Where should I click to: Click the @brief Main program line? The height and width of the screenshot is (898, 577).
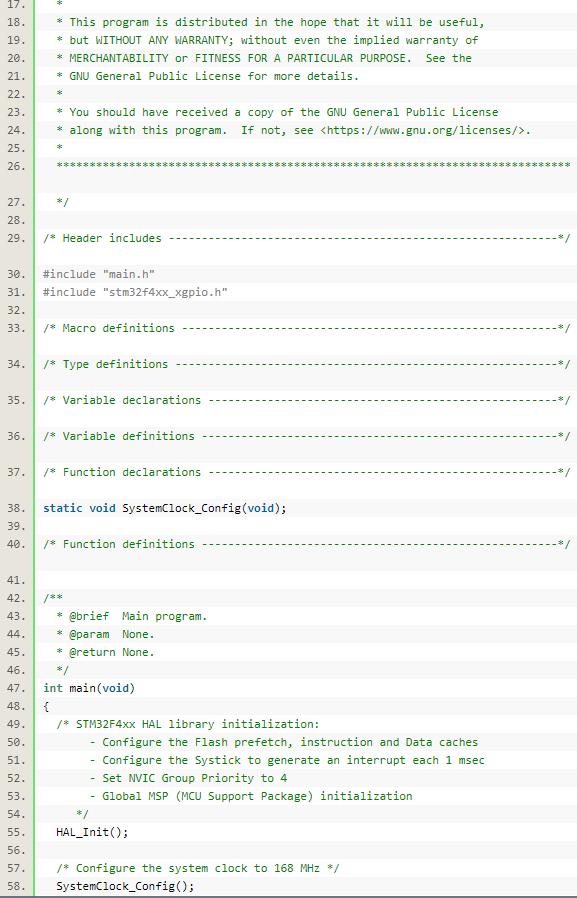(x=132, y=616)
